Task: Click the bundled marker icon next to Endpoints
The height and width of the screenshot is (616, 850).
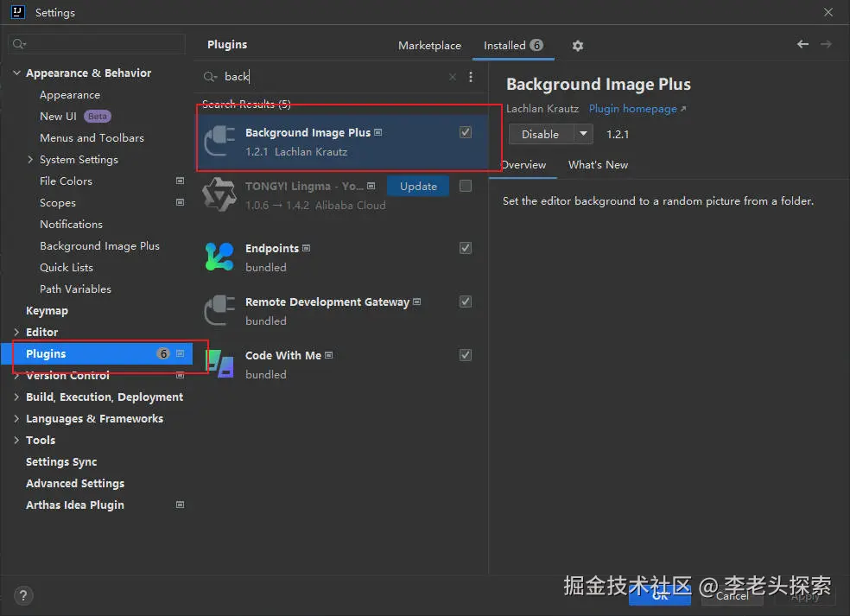Action: 307,248
